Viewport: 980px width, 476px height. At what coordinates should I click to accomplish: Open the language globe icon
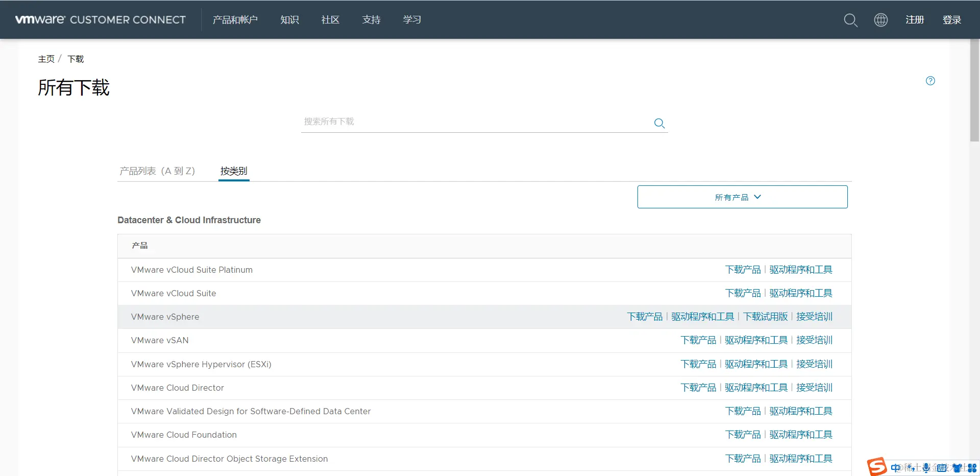[881, 20]
